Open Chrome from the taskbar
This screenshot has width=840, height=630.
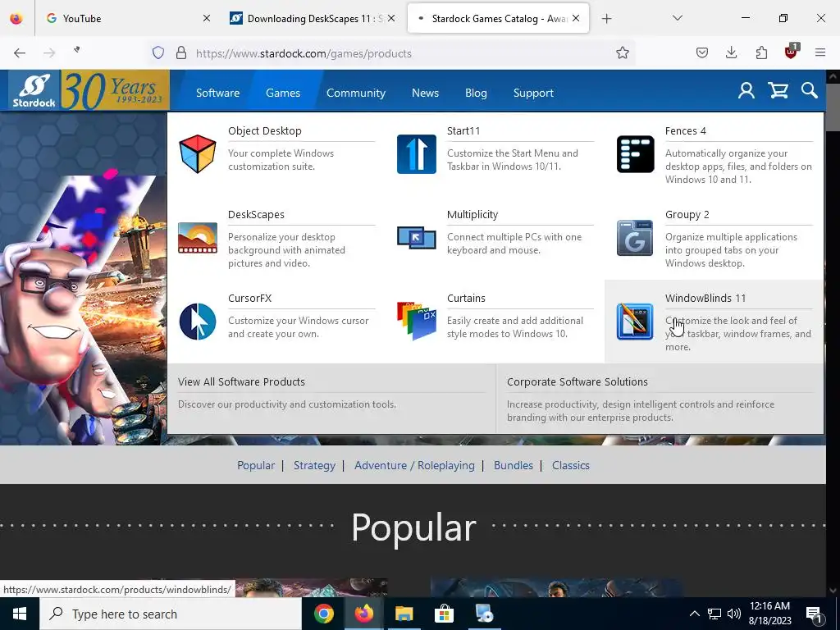coord(324,614)
